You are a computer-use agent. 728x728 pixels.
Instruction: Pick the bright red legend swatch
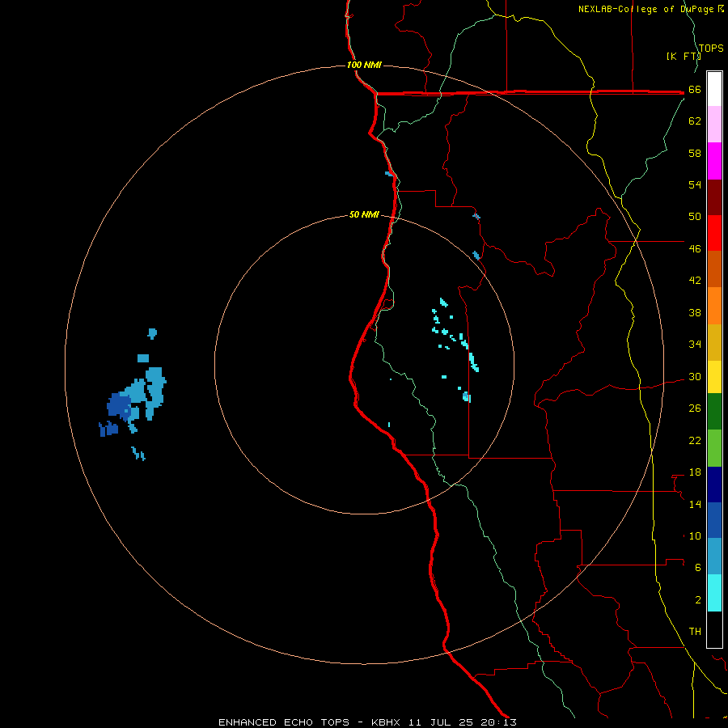(x=714, y=233)
